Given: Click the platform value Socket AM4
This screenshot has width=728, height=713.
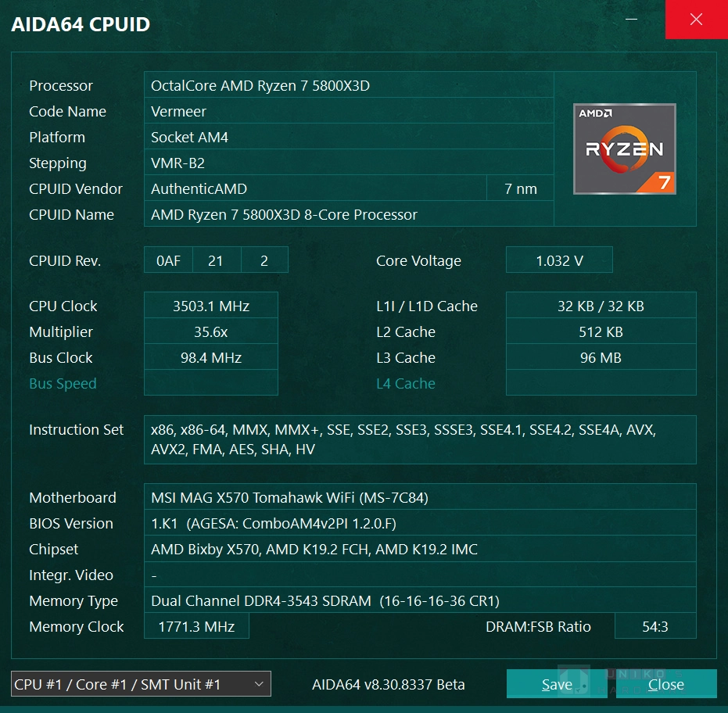Looking at the screenshot, I should [x=349, y=137].
